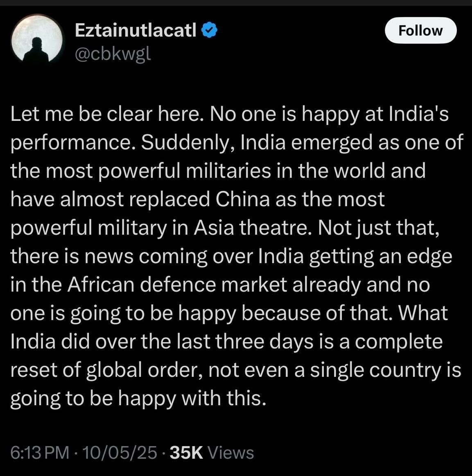472x476 pixels.
Task: Click the 10/05/25 post date
Action: [x=120, y=453]
